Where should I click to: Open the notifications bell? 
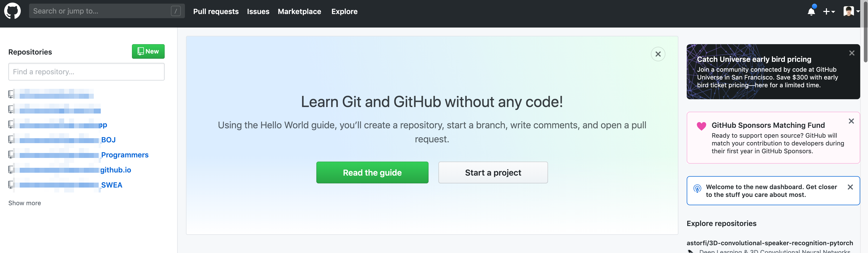pyautogui.click(x=811, y=11)
